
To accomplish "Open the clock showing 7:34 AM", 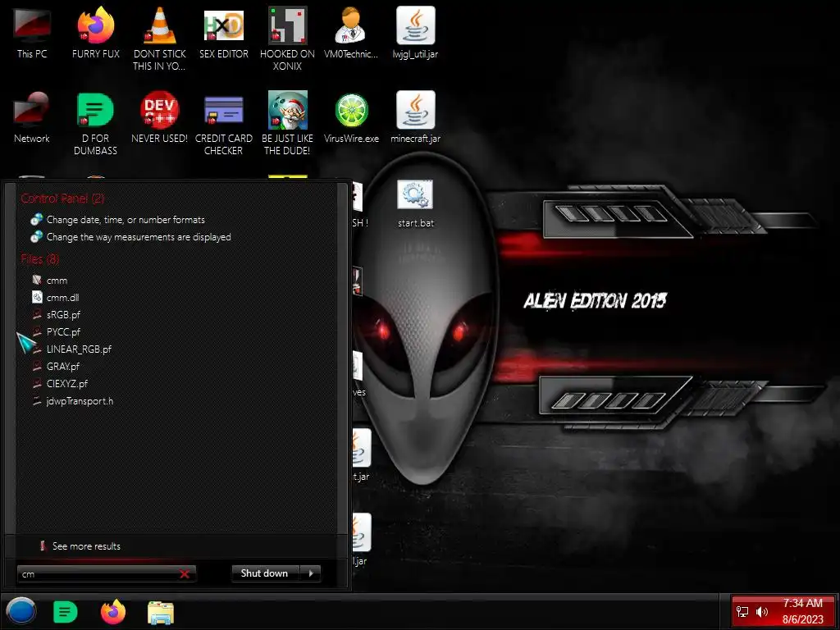I will click(802, 611).
